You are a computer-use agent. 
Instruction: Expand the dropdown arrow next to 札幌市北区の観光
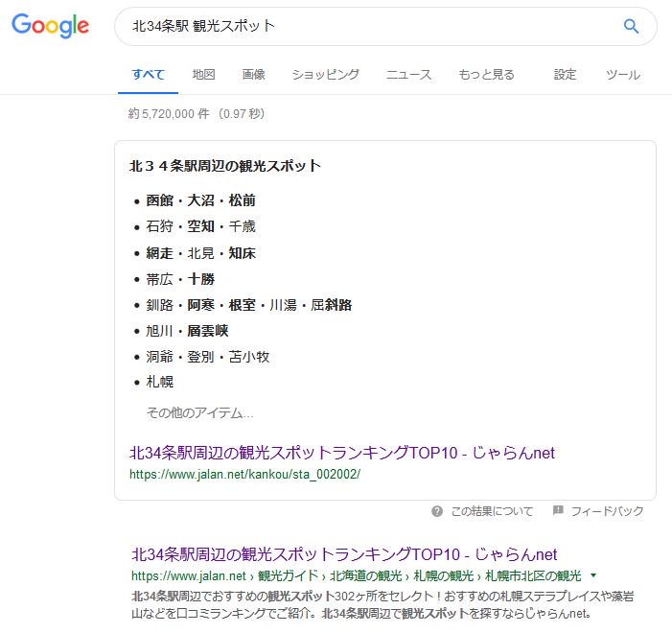click(593, 575)
